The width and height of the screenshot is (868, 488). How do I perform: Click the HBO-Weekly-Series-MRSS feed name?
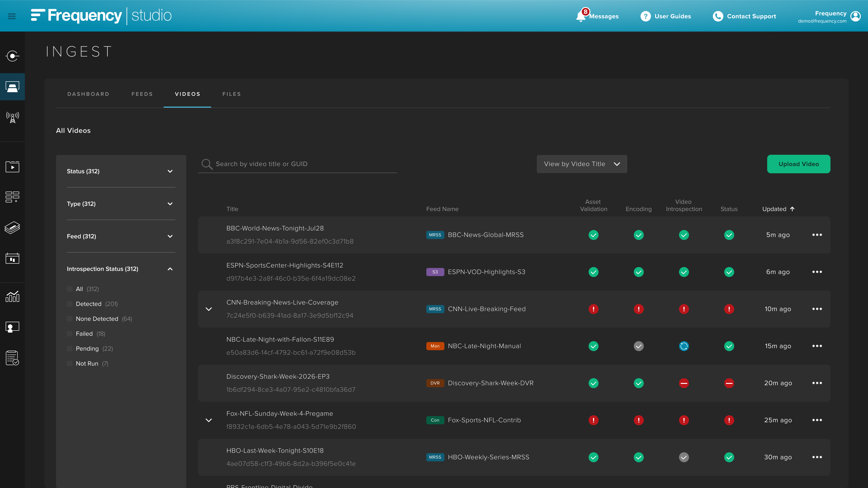tap(488, 457)
